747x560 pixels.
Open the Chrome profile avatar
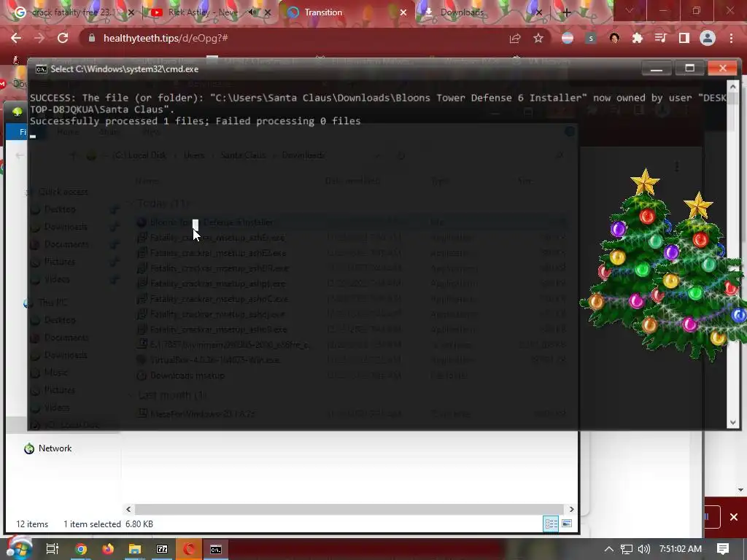point(708,38)
